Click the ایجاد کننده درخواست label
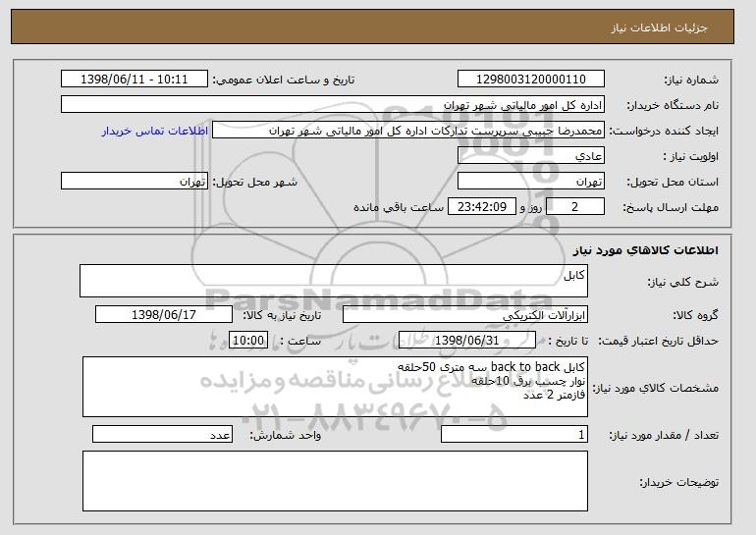 [x=664, y=131]
